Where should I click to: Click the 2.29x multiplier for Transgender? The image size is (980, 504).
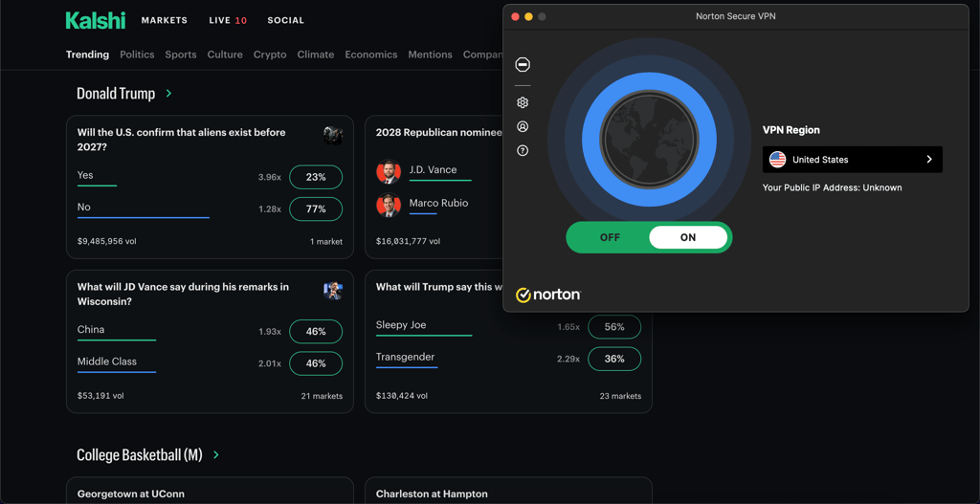coord(568,359)
